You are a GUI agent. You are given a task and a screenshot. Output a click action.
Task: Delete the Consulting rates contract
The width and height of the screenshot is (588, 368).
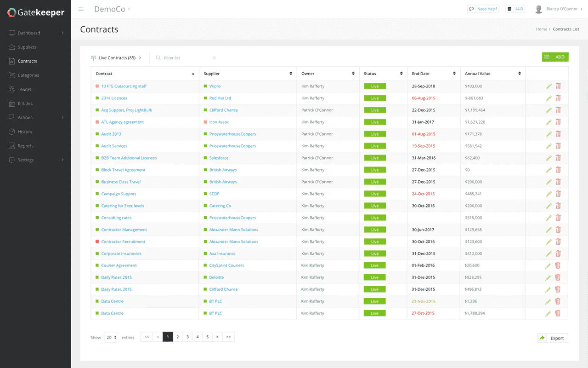tap(558, 218)
